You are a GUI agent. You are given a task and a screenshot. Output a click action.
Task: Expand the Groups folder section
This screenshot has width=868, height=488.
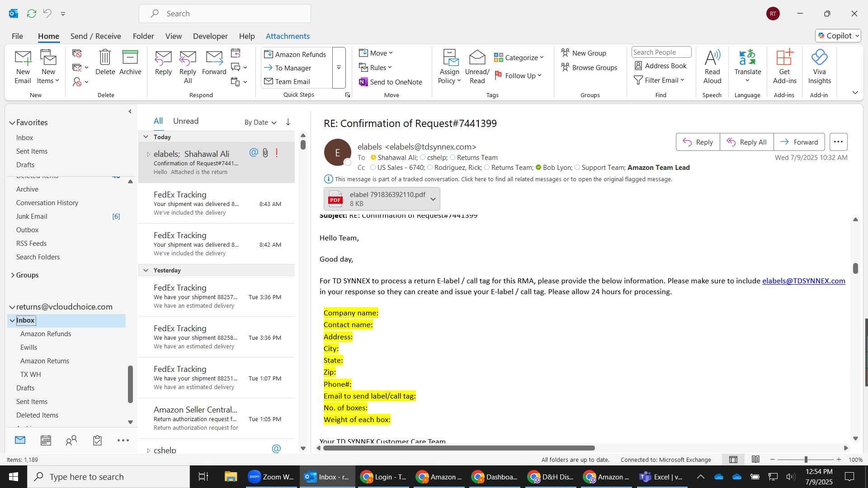[12, 275]
